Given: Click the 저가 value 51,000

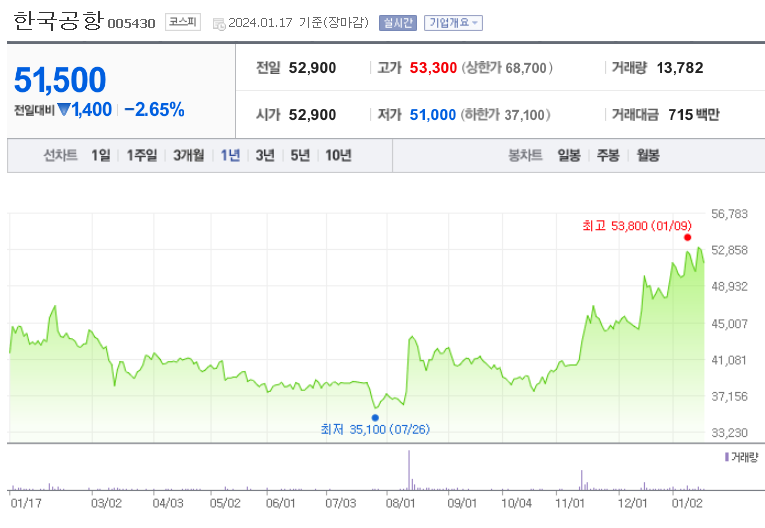Looking at the screenshot, I should tap(433, 115).
